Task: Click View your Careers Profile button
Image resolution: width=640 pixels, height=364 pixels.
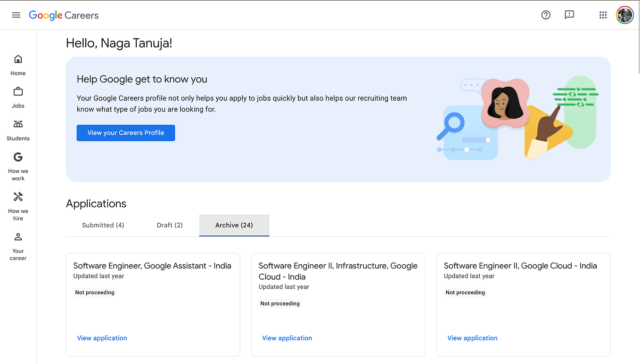Action: click(125, 133)
